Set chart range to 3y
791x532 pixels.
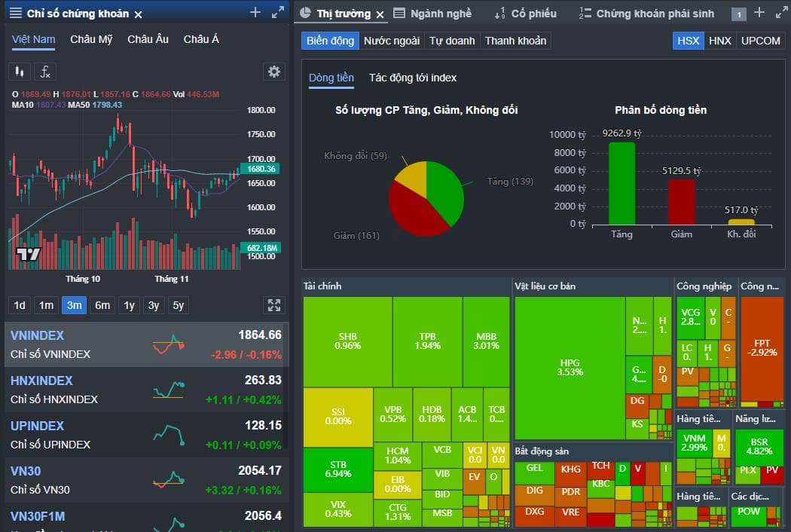154,305
